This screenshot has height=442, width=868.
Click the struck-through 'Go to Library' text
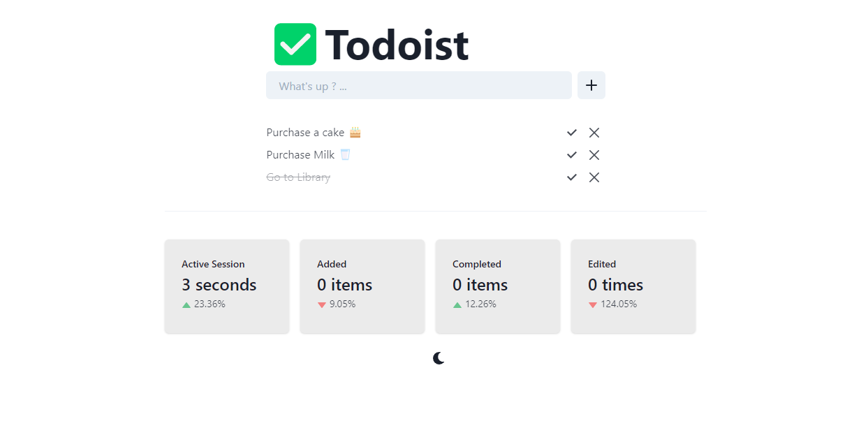[x=298, y=177]
